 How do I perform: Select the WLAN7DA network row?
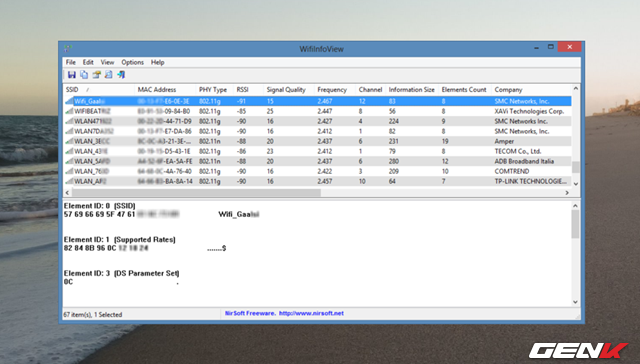[318, 131]
